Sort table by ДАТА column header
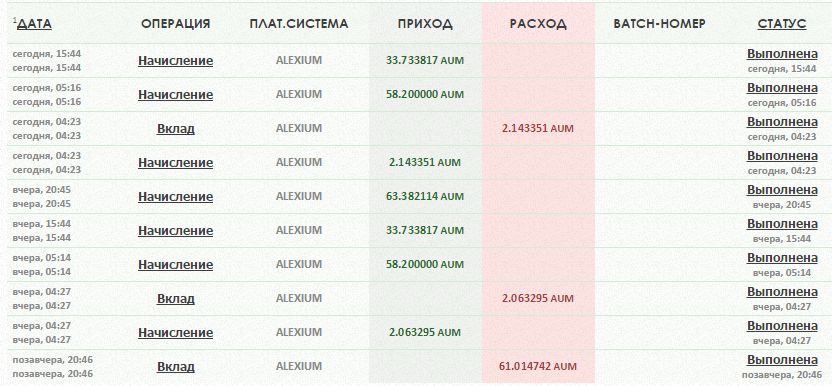Image resolution: width=832 pixels, height=386 pixels. [34, 24]
